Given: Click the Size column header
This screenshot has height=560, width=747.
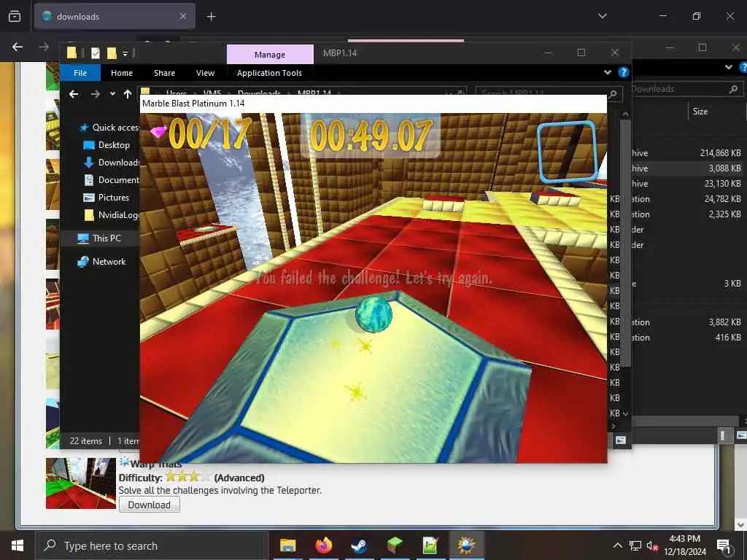Looking at the screenshot, I should pyautogui.click(x=700, y=112).
